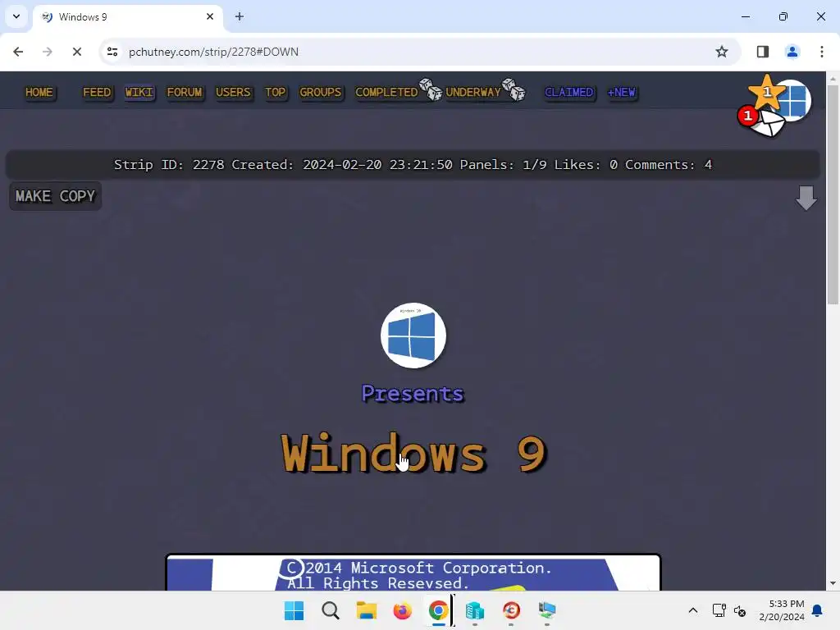Launch Firefox from taskbar
The image size is (840, 630).
click(402, 610)
